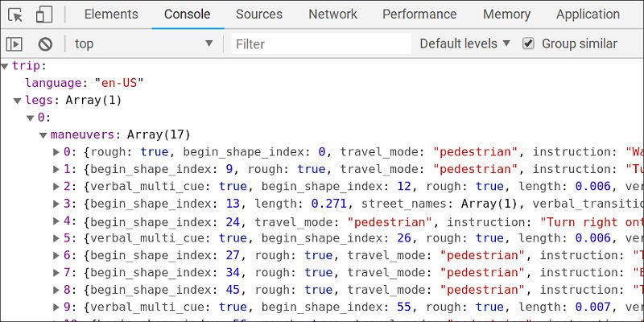Select the Console tab

188,14
